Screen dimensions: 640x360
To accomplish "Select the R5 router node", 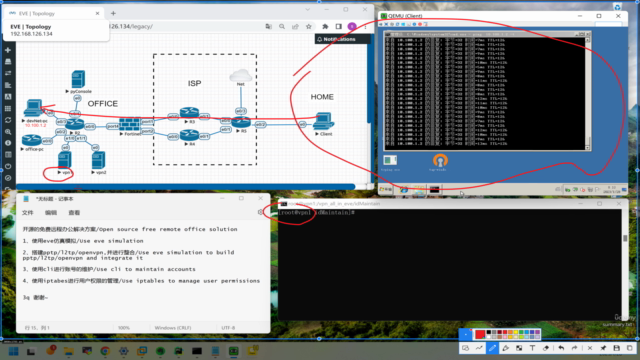I will (241, 122).
